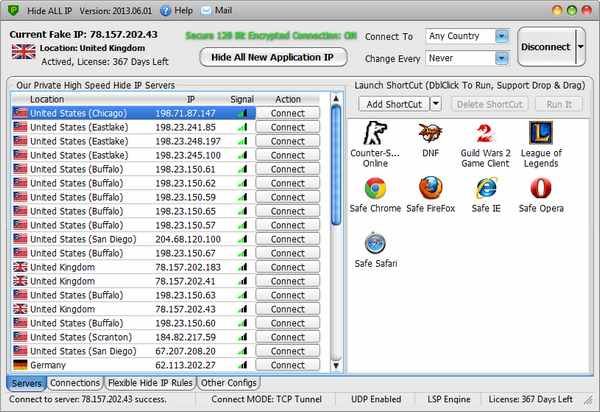Select row with IP 198.23.150.61
The height and width of the screenshot is (412, 600).
[x=133, y=169]
